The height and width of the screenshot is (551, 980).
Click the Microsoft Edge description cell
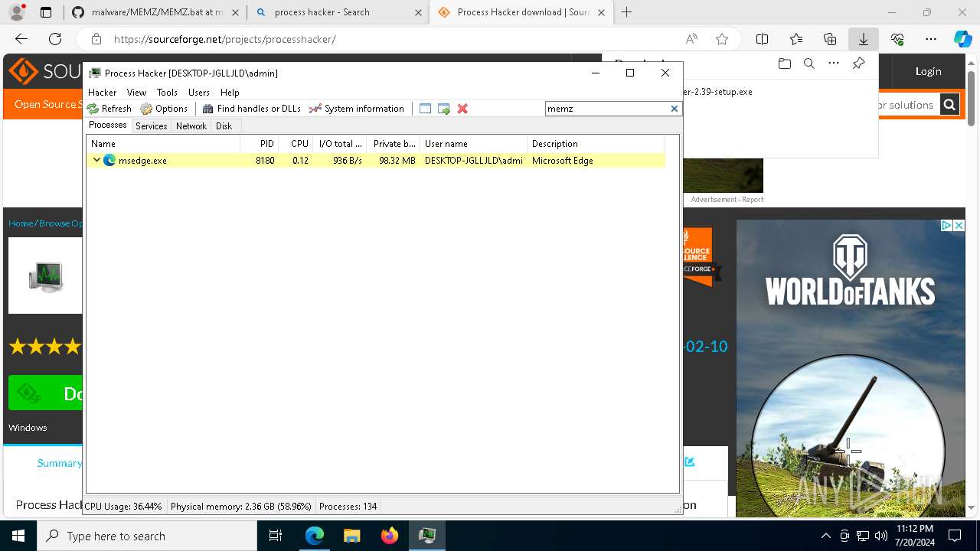tap(563, 160)
